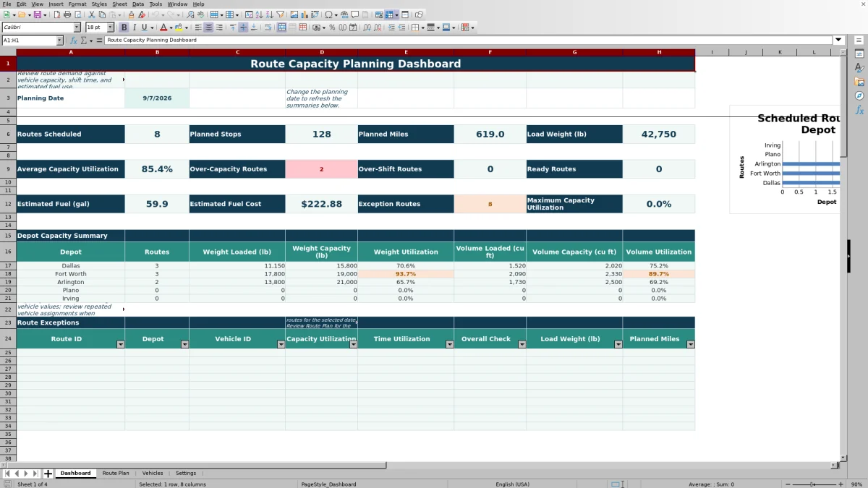Click the Insert Image icon

click(x=294, y=14)
